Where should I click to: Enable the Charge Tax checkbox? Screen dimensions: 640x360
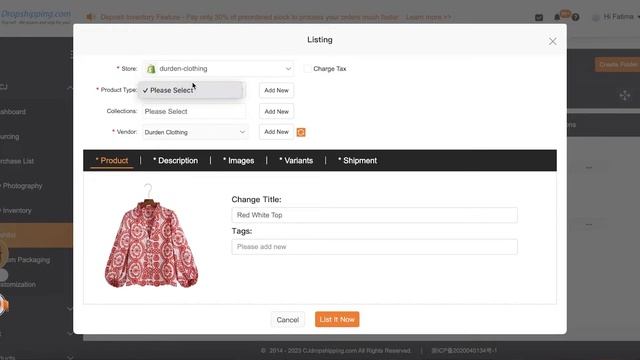pos(307,69)
